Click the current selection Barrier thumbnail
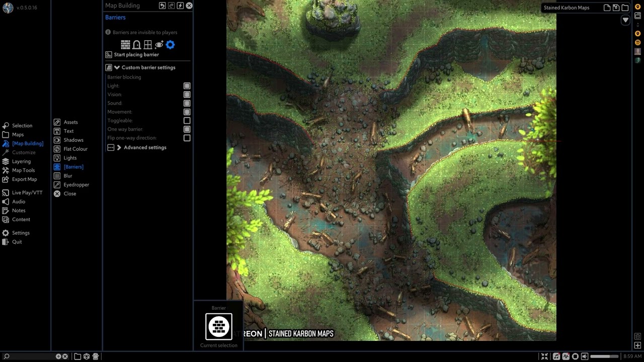 (x=219, y=327)
